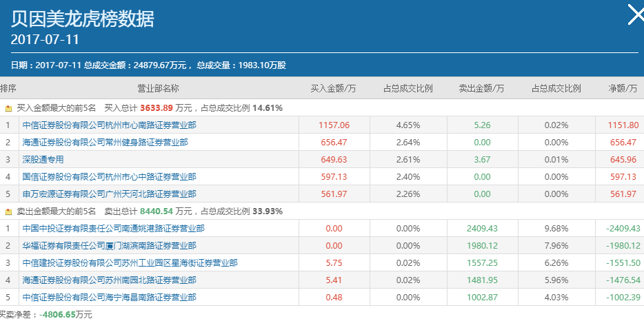Open 华福证券厦门湖滨南路证券营业部 link

pos(109,246)
